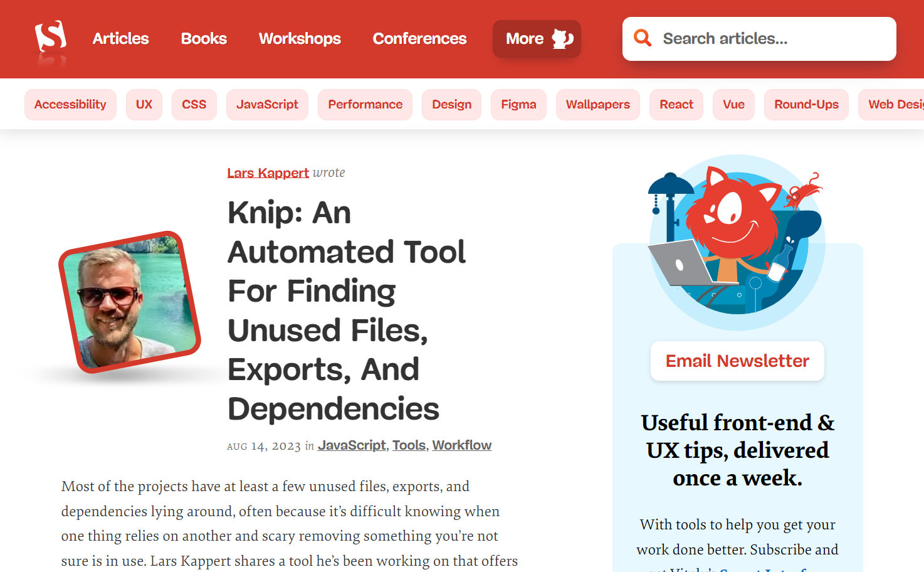Viewport: 924px width, 572px height.
Task: Open JavaScript category link under the headline
Action: point(352,445)
